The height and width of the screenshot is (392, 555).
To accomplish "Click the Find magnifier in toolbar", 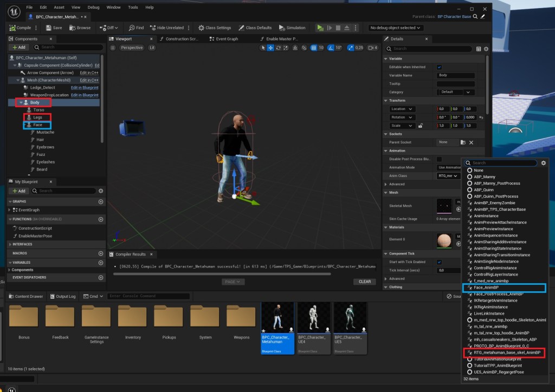I will click(131, 28).
